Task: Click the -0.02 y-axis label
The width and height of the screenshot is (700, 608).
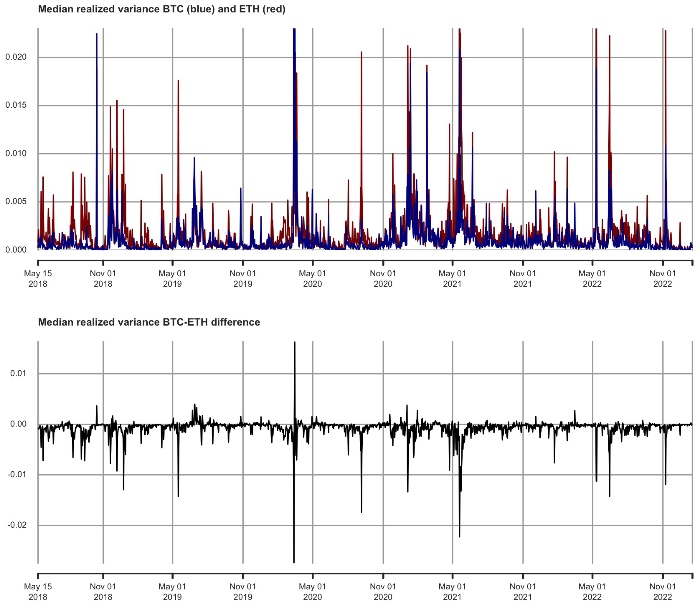Action: (x=17, y=525)
